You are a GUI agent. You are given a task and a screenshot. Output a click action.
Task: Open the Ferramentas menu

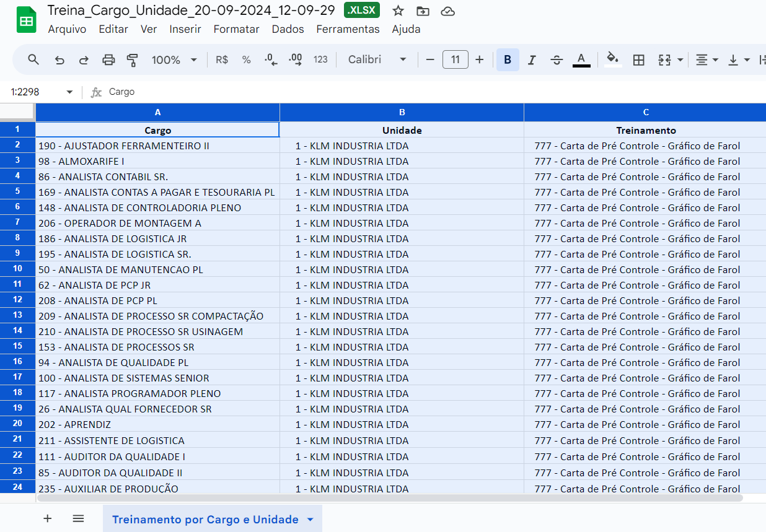point(348,29)
